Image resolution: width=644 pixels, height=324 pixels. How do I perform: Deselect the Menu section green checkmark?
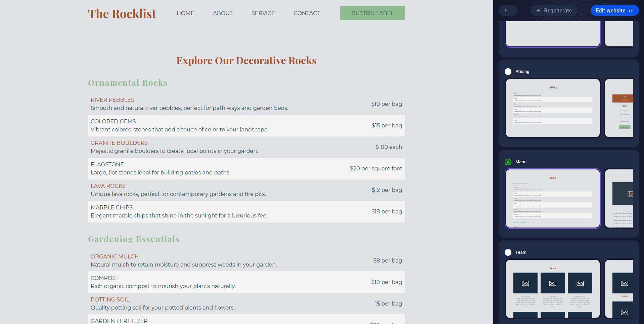coord(508,162)
